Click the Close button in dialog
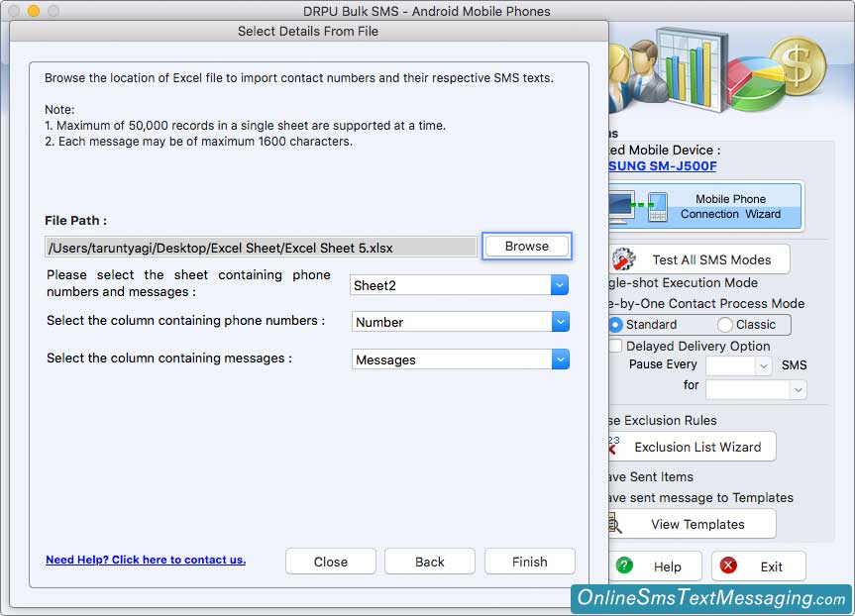Screen dimensions: 855x616 coord(331,562)
